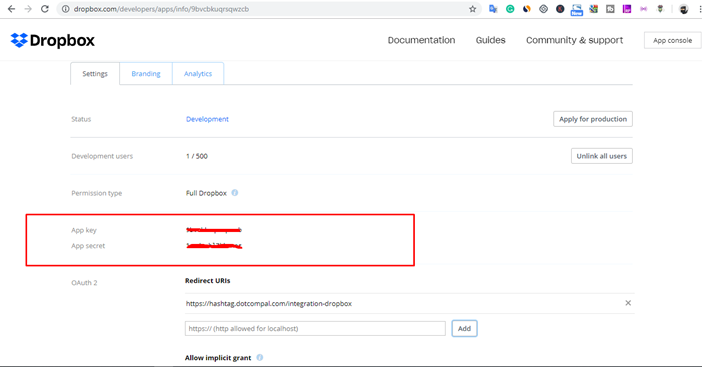Click the App console button
The width and height of the screenshot is (702, 367).
pyautogui.click(x=672, y=40)
